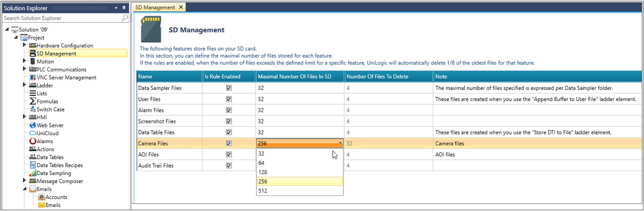Click the VNC Server Management icon
This screenshot has height=211, width=644.
[33, 77]
